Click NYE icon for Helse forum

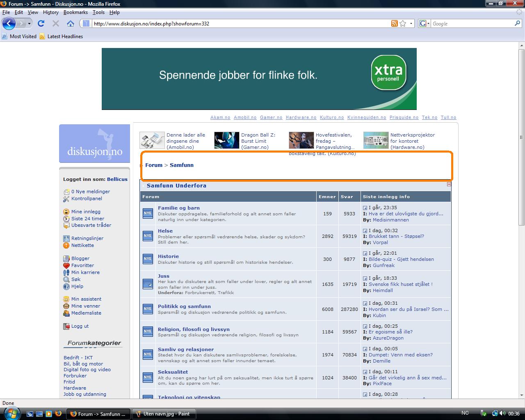pos(148,236)
